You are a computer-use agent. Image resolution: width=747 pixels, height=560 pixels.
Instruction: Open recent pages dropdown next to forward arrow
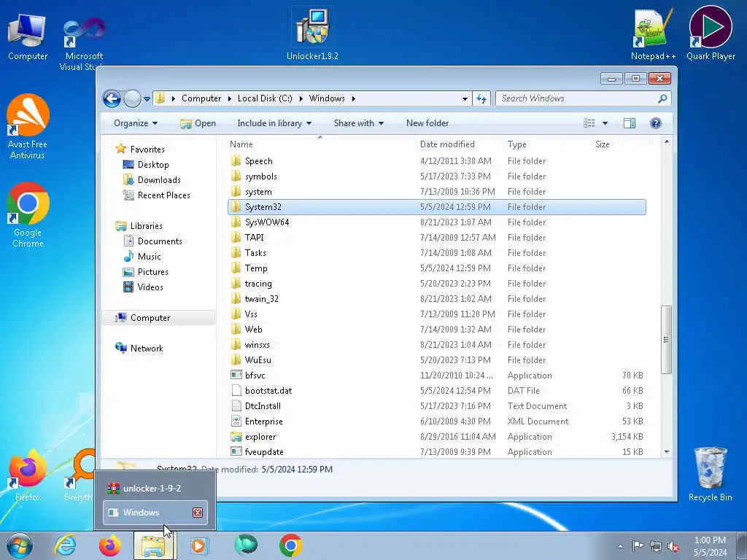(x=147, y=99)
